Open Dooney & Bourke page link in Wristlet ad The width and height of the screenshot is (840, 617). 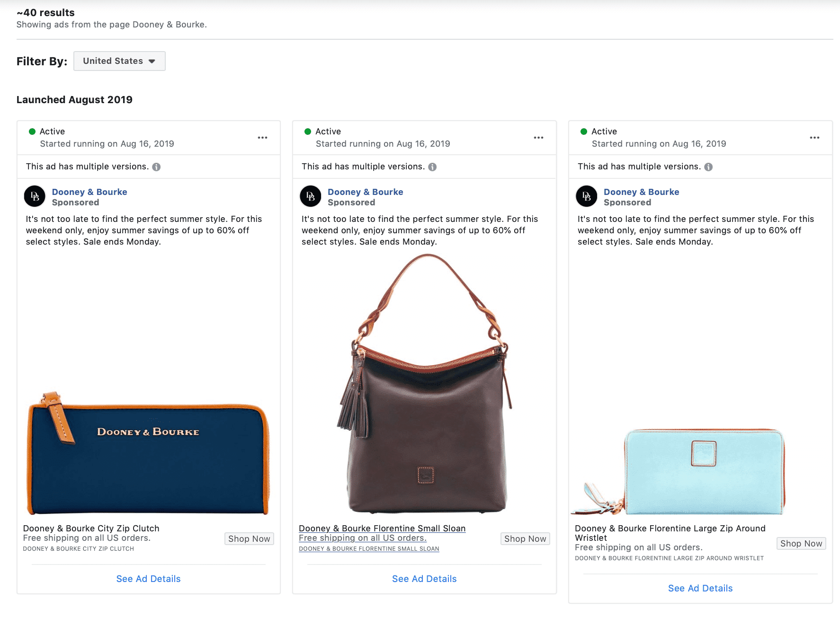coord(642,192)
